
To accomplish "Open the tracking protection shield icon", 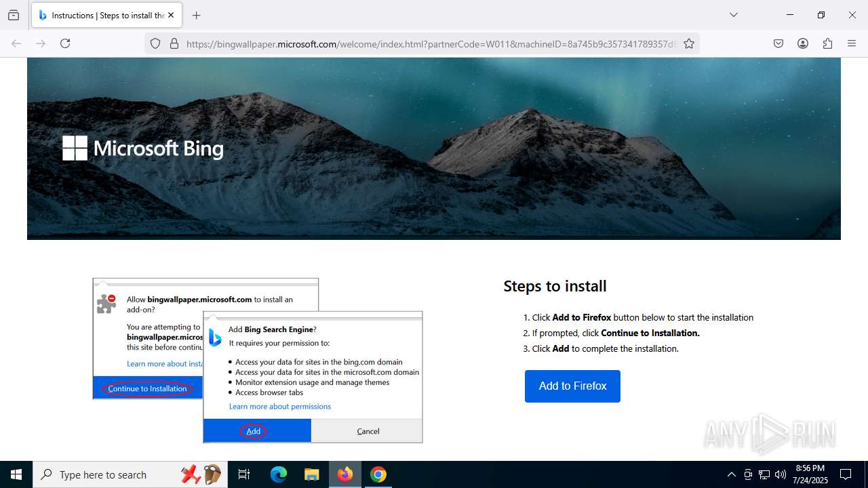I will tap(155, 43).
